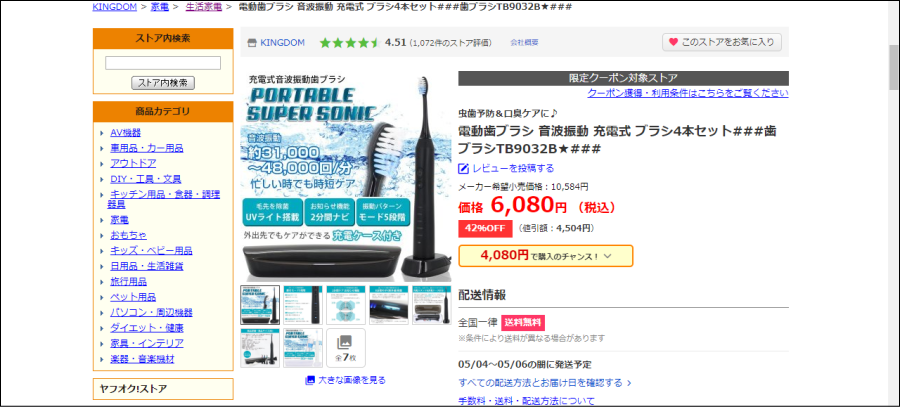The width and height of the screenshot is (900, 407).
Task: Select the first product thumbnail image
Action: click(x=260, y=305)
